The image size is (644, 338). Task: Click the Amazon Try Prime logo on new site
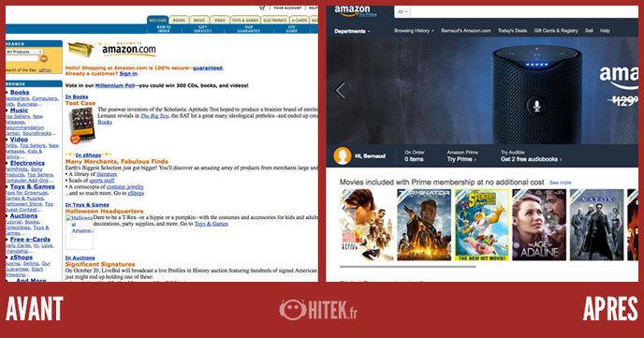tap(355, 10)
